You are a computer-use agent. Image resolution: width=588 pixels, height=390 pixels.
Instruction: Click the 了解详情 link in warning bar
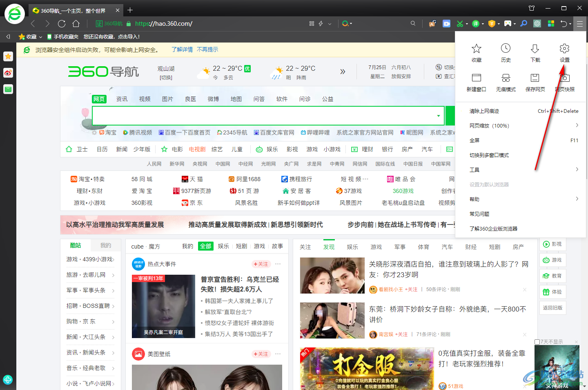coord(182,49)
